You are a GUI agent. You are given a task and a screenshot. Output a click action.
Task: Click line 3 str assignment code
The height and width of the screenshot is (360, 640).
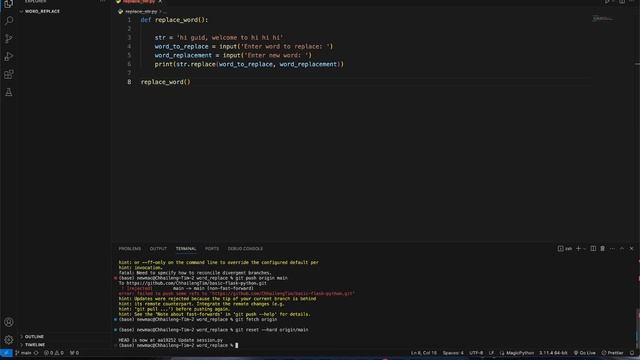pyautogui.click(x=219, y=38)
